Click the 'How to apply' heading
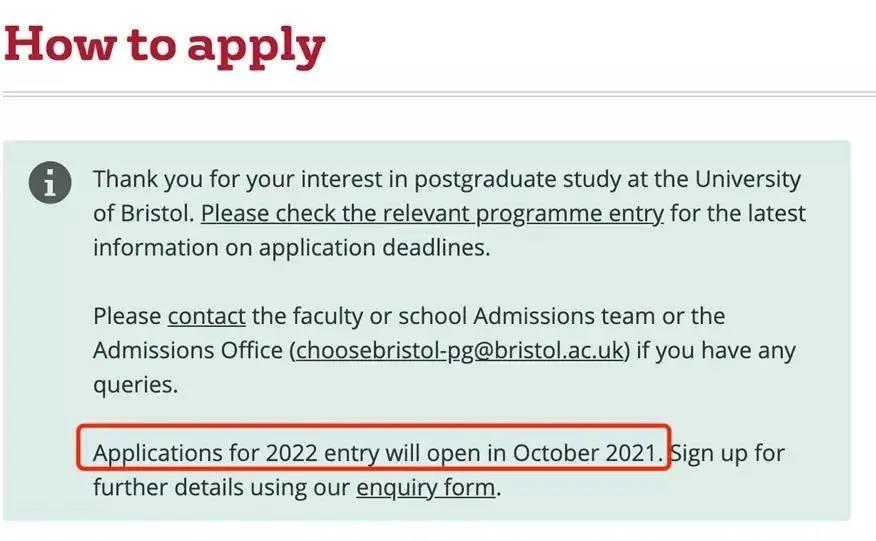The height and width of the screenshot is (541, 876). click(165, 44)
